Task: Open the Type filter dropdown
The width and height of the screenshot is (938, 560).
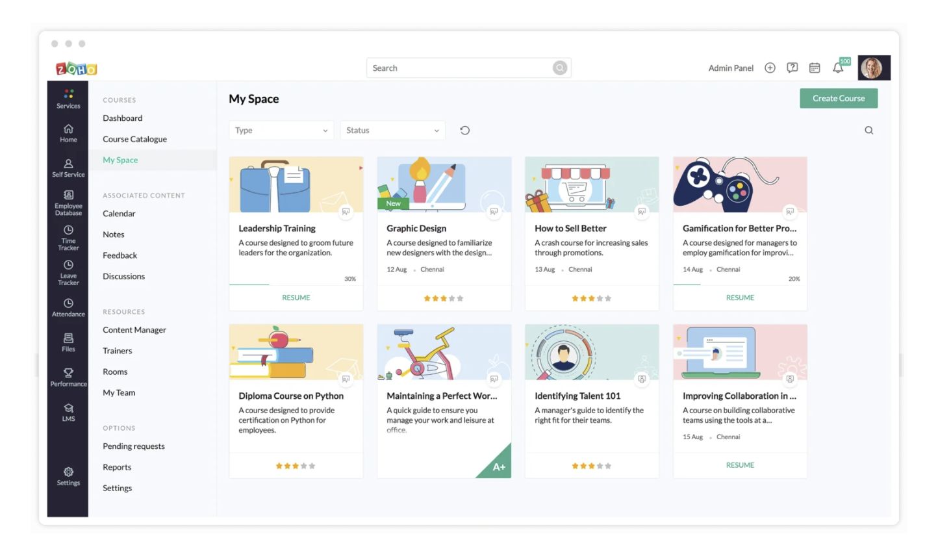Action: 281,130
